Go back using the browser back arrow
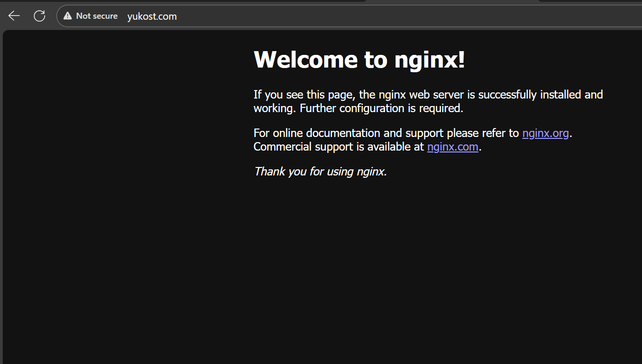 coord(14,16)
